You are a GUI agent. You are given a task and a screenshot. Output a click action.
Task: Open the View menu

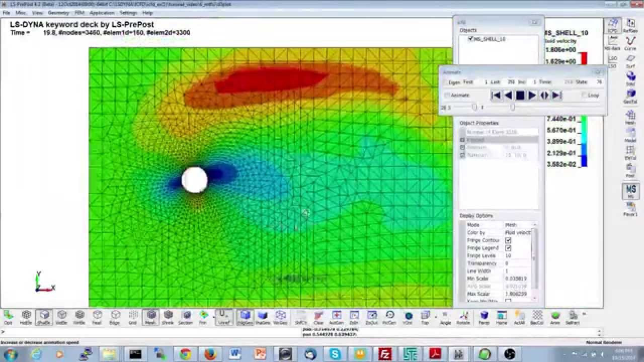[x=38, y=13]
